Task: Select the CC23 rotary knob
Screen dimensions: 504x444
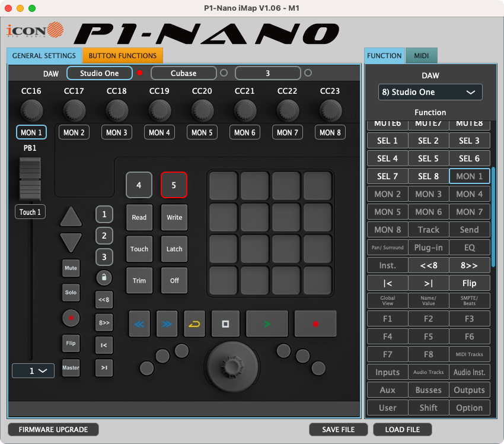Action: pyautogui.click(x=330, y=110)
